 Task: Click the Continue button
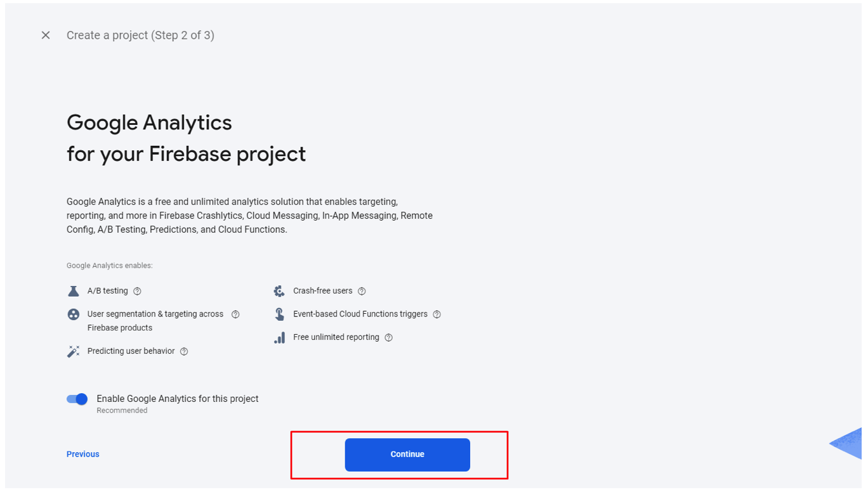407,455
